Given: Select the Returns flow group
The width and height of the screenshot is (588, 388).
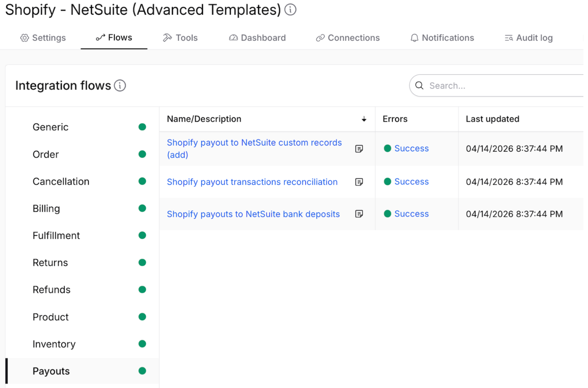Looking at the screenshot, I should pos(82,262).
